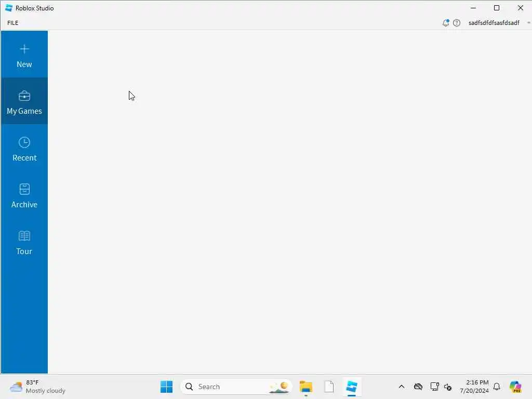Image resolution: width=532 pixels, height=399 pixels.
Task: Click the cloud sync tray icon
Action: click(x=418, y=387)
